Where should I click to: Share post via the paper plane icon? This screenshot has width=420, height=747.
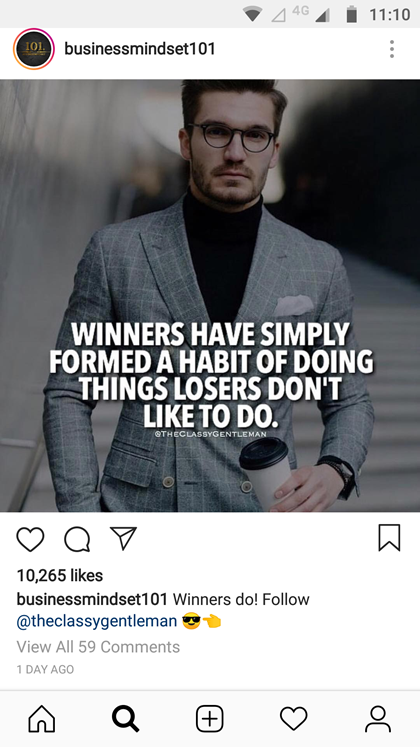pyautogui.click(x=123, y=538)
